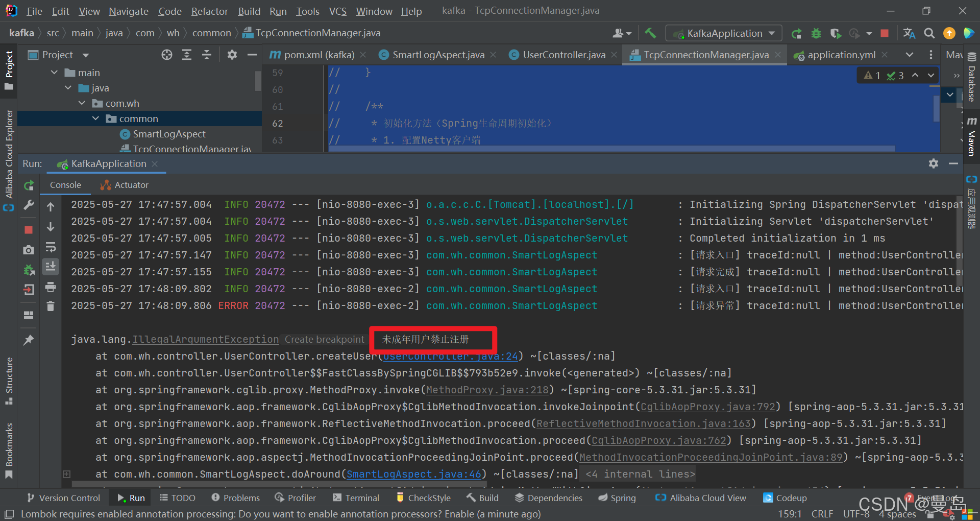Clear console with trash icon

tap(51, 306)
